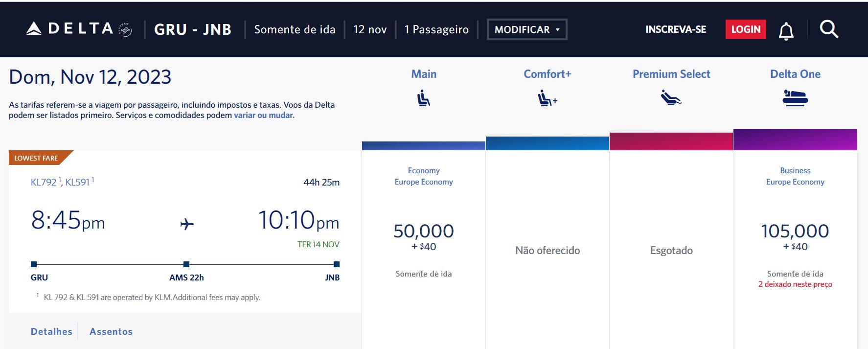The width and height of the screenshot is (868, 349).
Task: Open the search magnifier icon
Action: pyautogui.click(x=829, y=29)
